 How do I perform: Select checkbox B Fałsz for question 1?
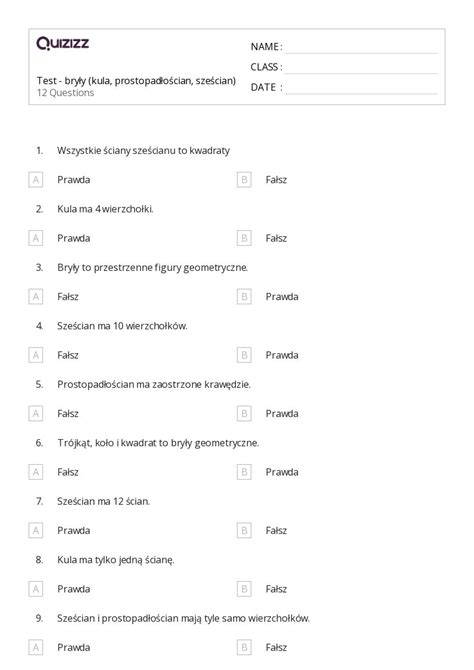click(244, 180)
